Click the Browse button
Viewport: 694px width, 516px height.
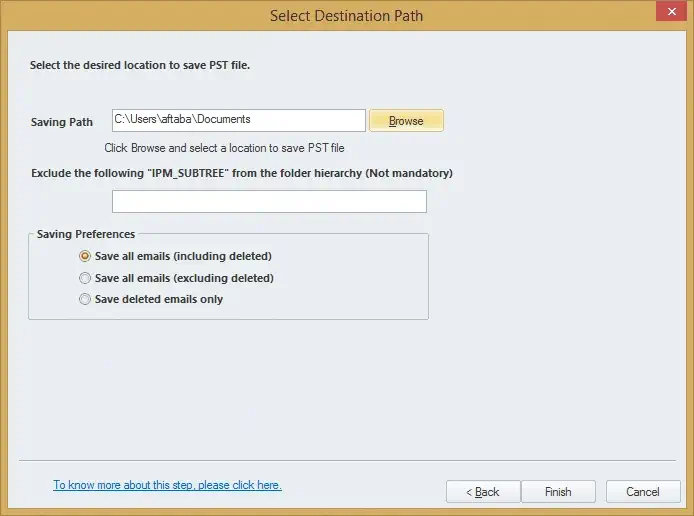point(406,120)
